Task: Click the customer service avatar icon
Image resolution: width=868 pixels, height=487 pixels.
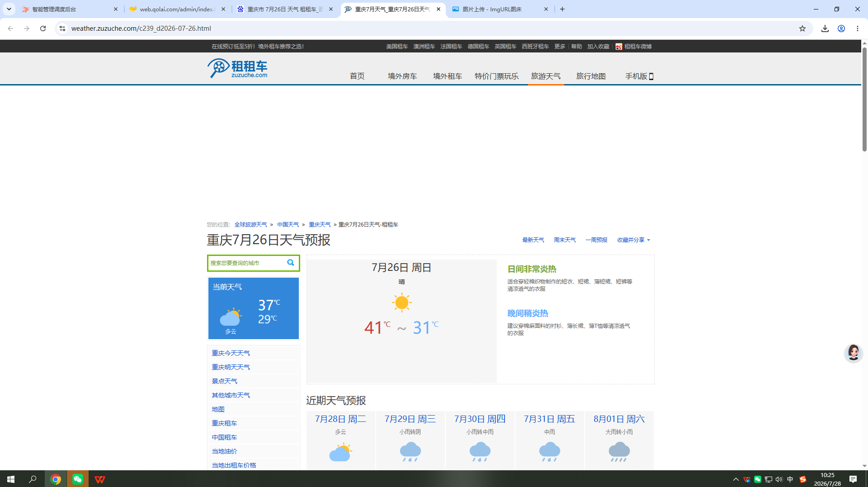Action: click(x=853, y=353)
